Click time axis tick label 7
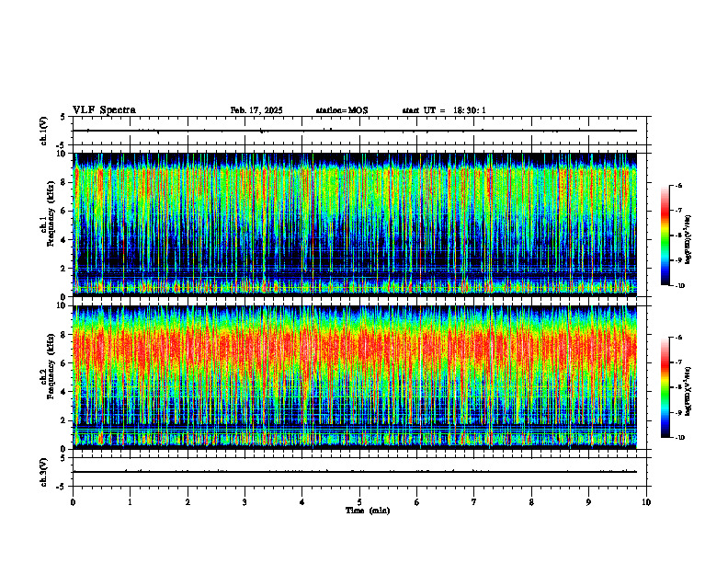Image resolution: width=728 pixels, height=563 pixels. pos(474,502)
